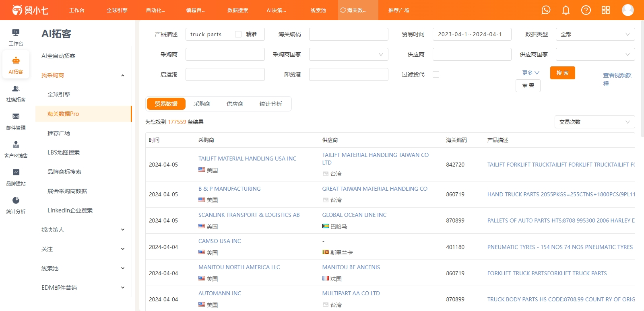Select AI拓客 robot icon in sidebar
The width and height of the screenshot is (644, 311).
(x=16, y=65)
